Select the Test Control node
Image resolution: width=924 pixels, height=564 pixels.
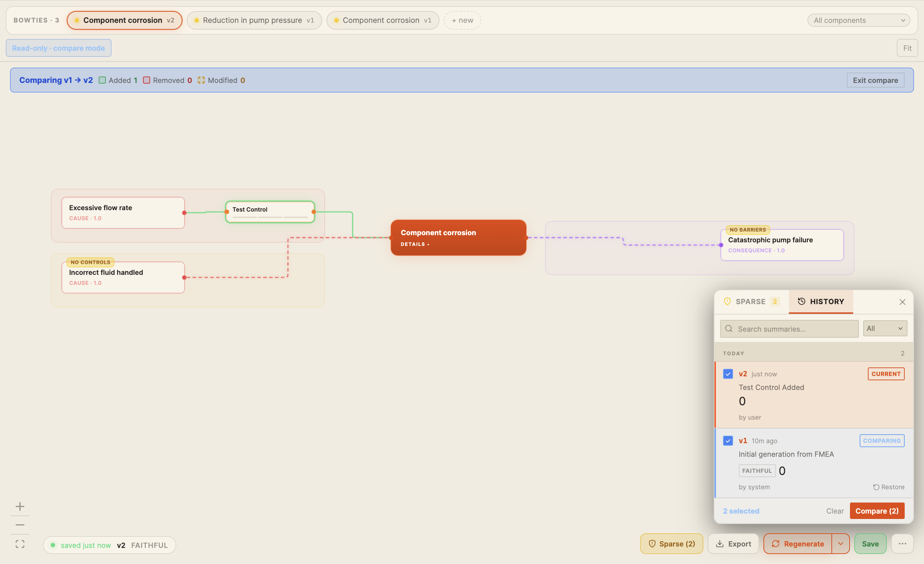point(270,212)
